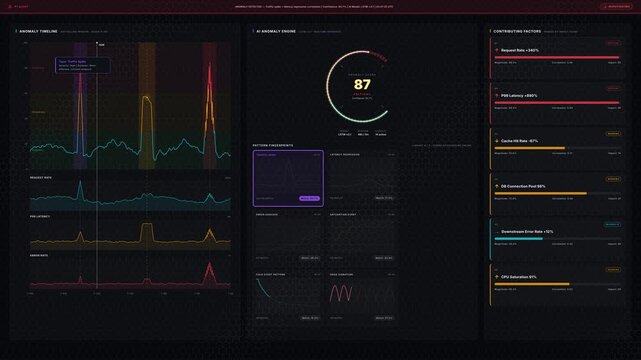Click the match badge in Error Cascade card
Viewport: 641px width, 360px height.
tap(309, 258)
